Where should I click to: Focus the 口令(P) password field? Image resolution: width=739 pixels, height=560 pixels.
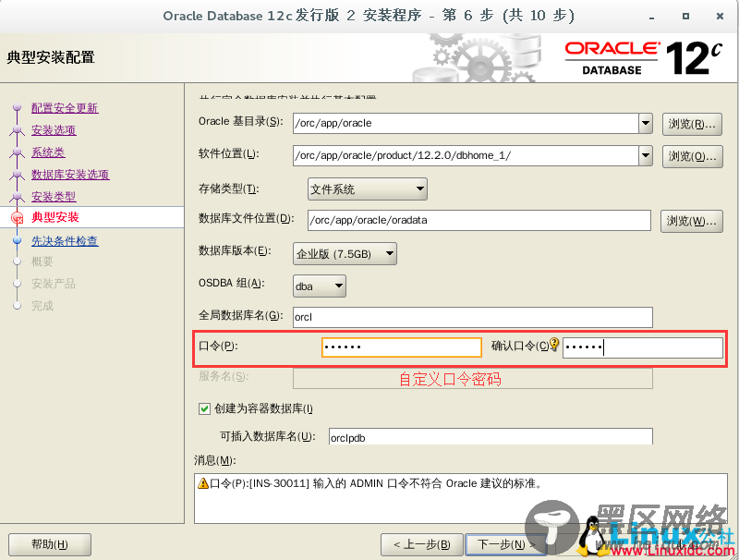click(402, 347)
